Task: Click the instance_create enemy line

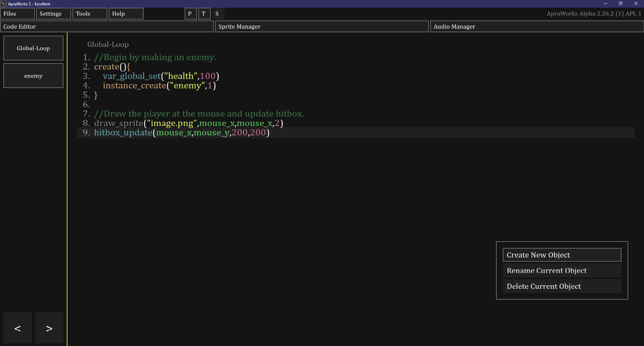Action: [x=159, y=86]
